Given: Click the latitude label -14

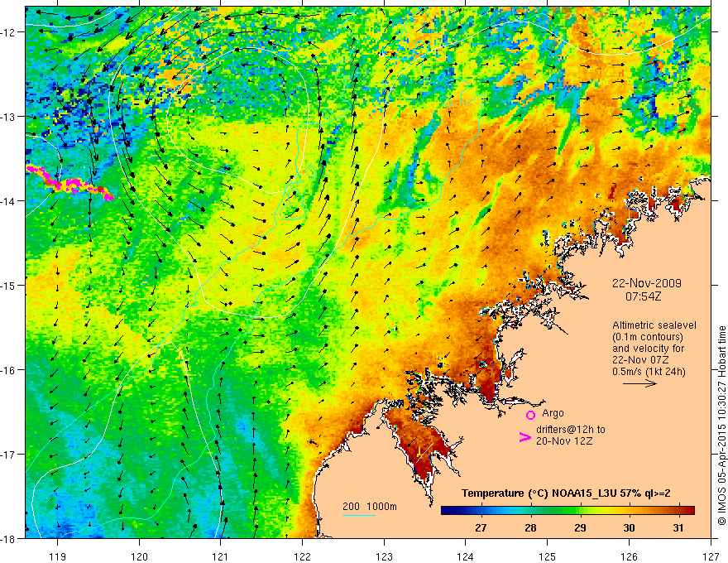Looking at the screenshot, I should pos(9,201).
